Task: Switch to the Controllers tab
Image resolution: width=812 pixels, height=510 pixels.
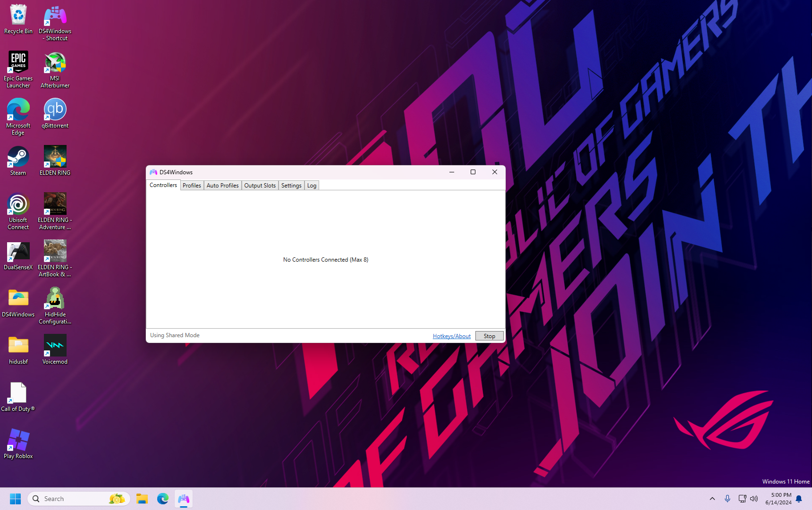Action: 163,185
